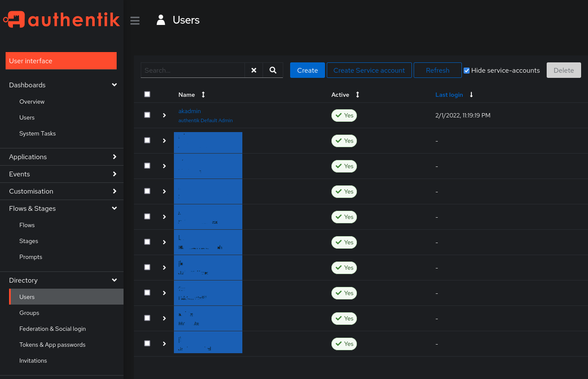Open the akadmin user link
Viewport: 588px width, 379px height.
click(189, 111)
